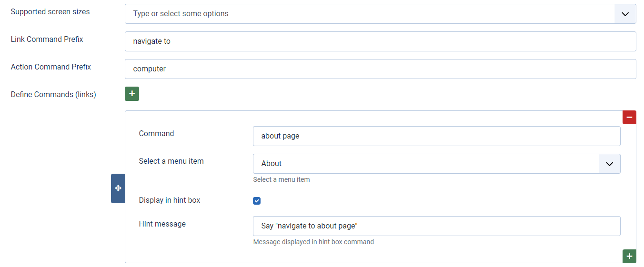The image size is (644, 267).
Task: Add a new command with the green plus beside Define Commands
Action: coord(132,94)
